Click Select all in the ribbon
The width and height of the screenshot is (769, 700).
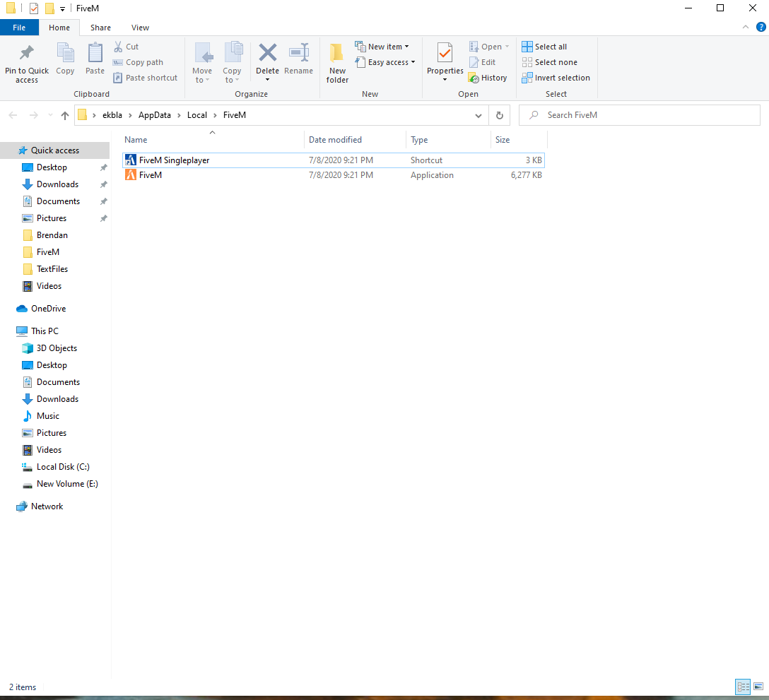544,47
